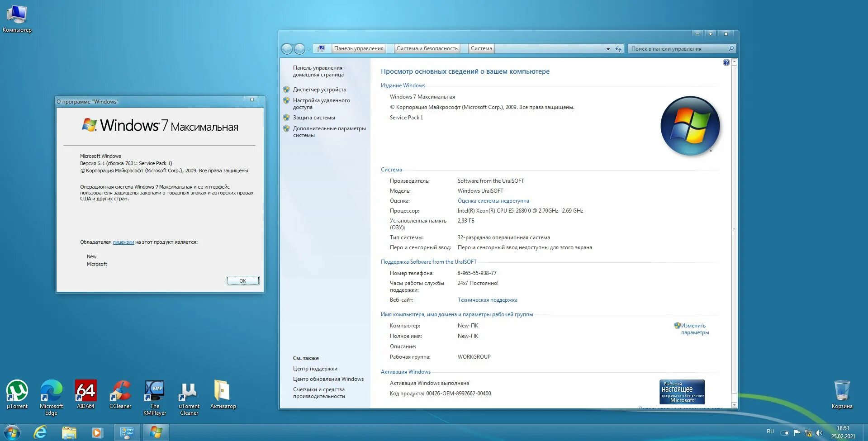
Task: Switch to About Windows taskbar button
Action: (156, 432)
